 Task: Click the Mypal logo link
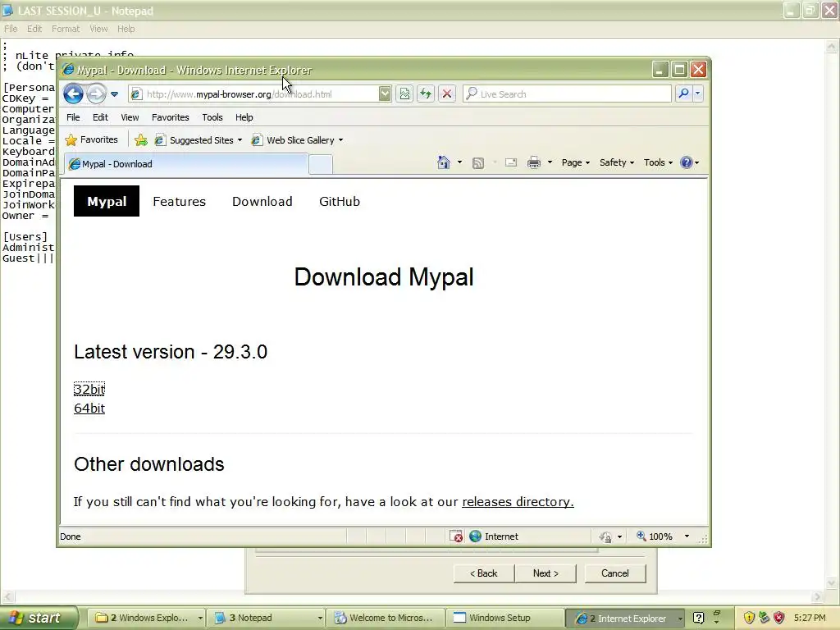point(107,202)
